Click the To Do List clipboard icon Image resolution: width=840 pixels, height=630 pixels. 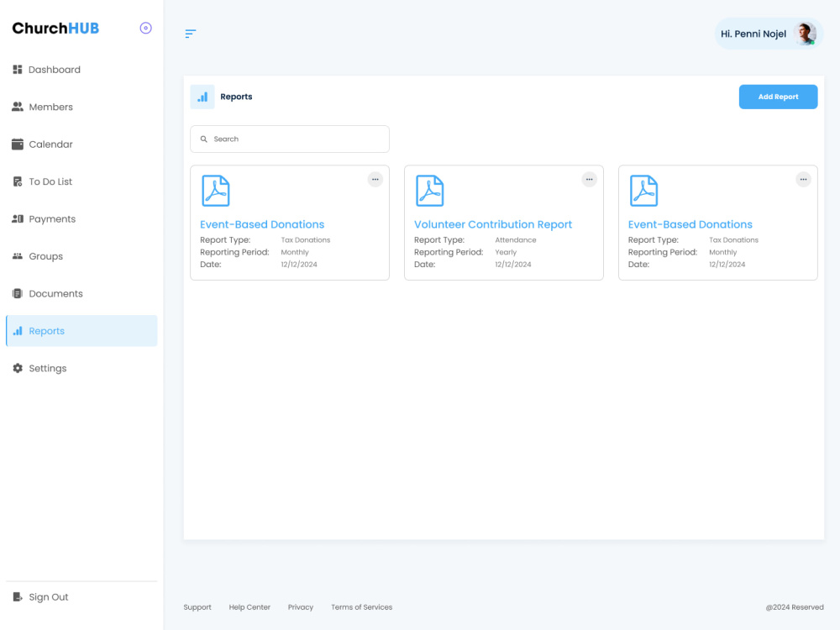(x=18, y=181)
